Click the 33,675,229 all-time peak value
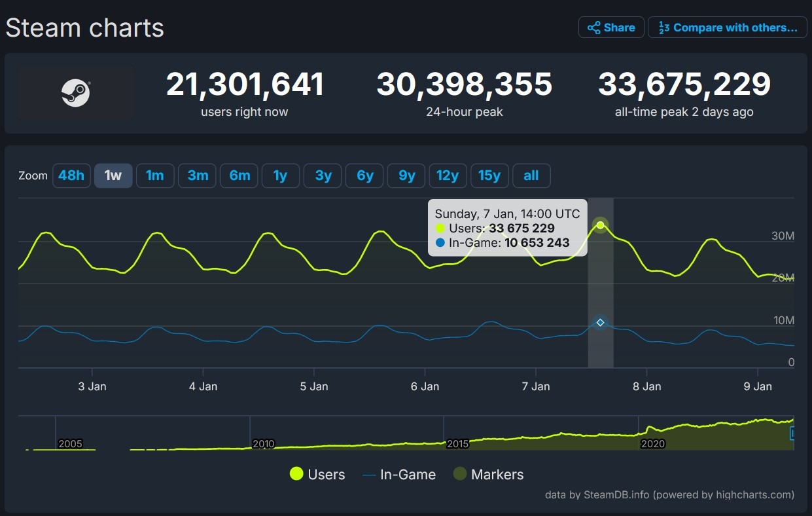The image size is (812, 516). (x=684, y=84)
